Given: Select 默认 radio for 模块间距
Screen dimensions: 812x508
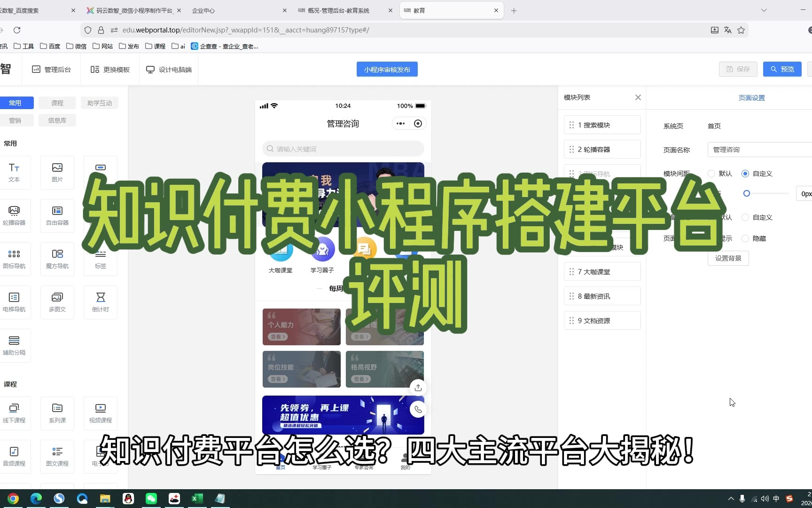Looking at the screenshot, I should click(x=711, y=174).
